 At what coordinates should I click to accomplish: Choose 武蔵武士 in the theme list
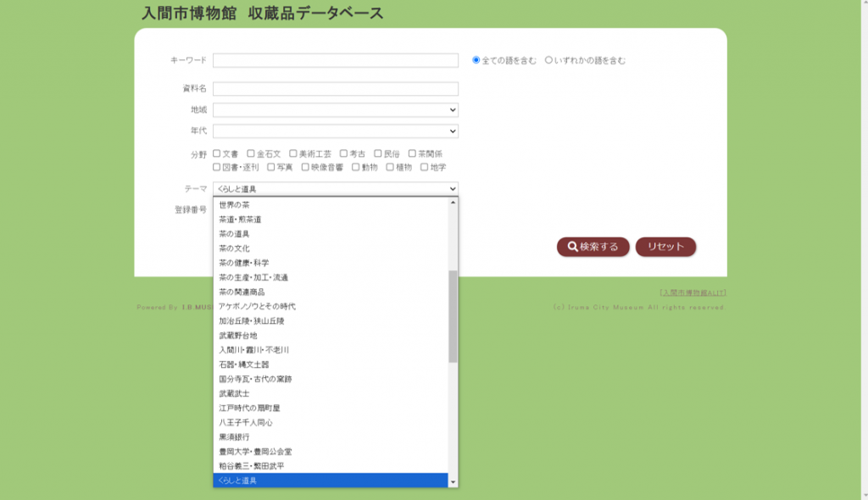click(x=235, y=393)
